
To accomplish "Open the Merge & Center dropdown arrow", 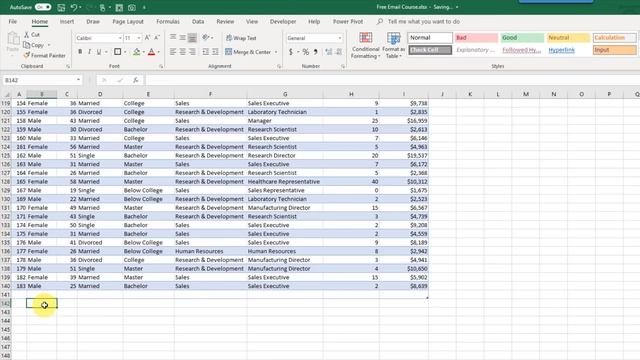I will [276, 52].
